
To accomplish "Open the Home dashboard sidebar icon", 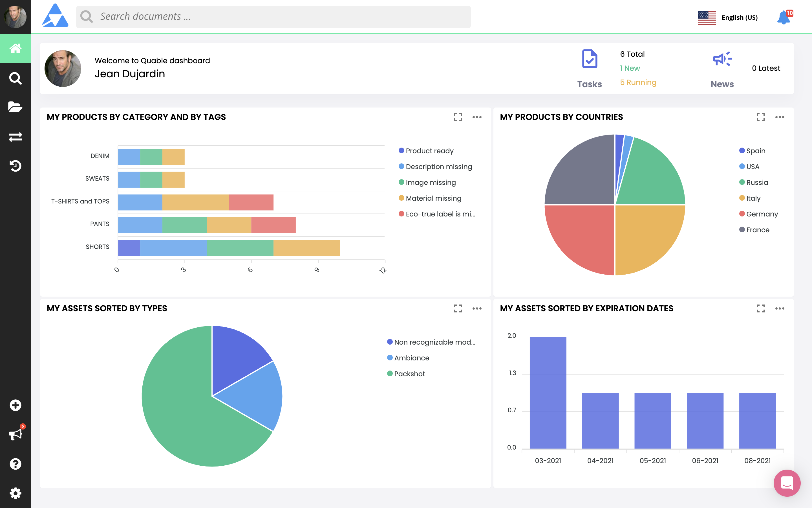I will coord(16,49).
